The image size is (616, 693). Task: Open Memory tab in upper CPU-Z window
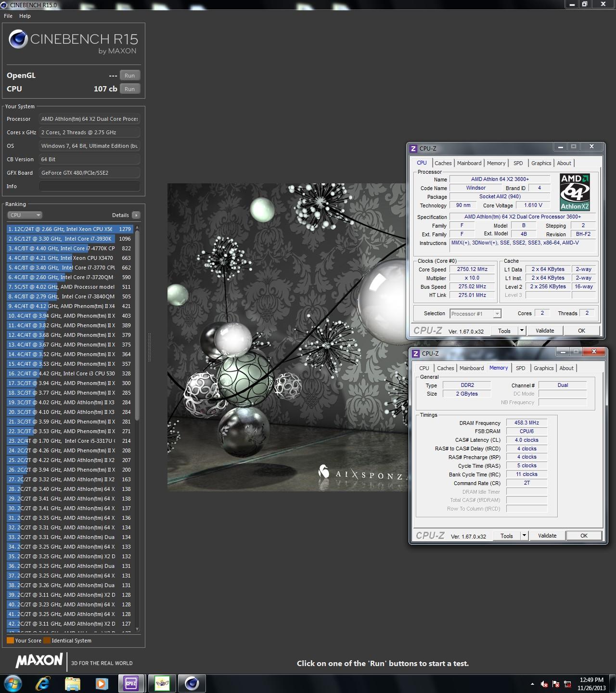tap(496, 163)
